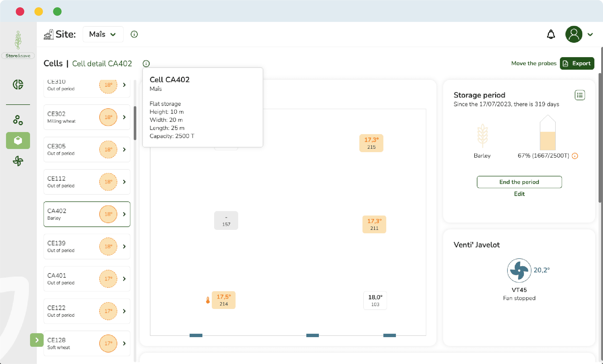
Task: Click info icon beside Cell detail CA402
Action: pos(146,63)
